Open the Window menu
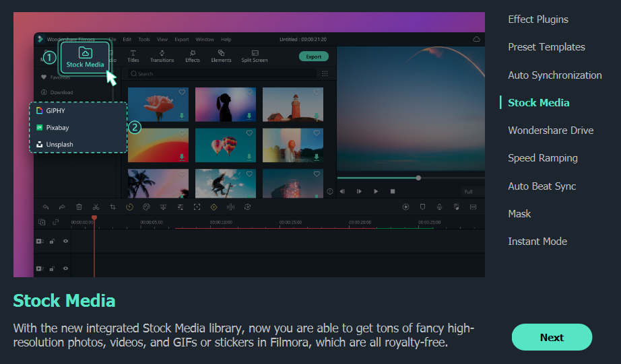 click(205, 39)
